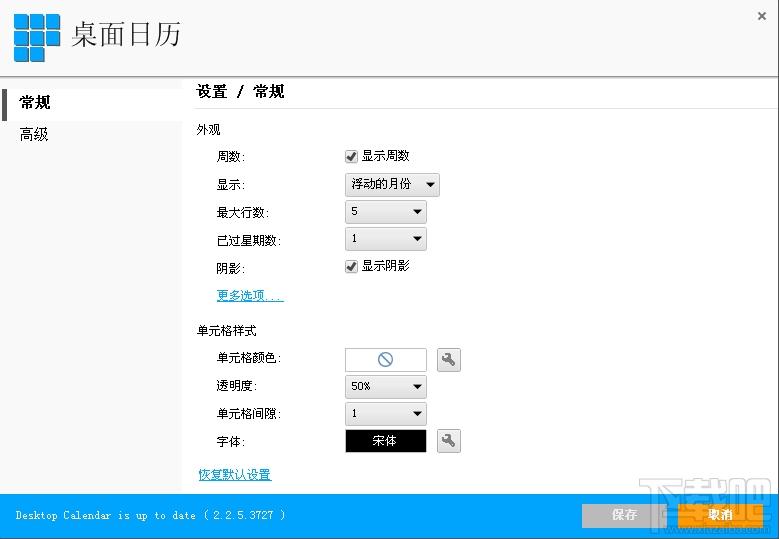Click the 阴影: label
Image resolution: width=779 pixels, height=539 pixels.
(x=231, y=269)
